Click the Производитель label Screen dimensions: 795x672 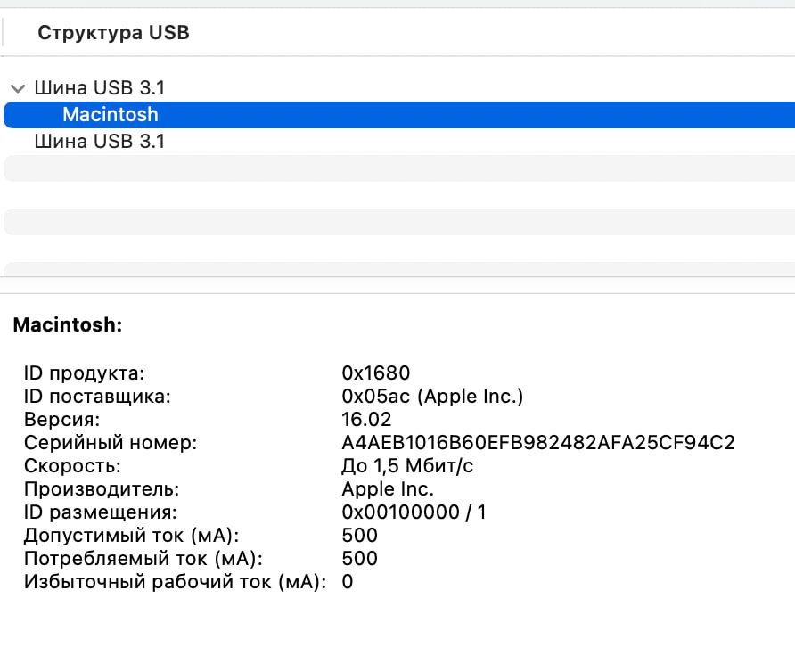pyautogui.click(x=102, y=489)
